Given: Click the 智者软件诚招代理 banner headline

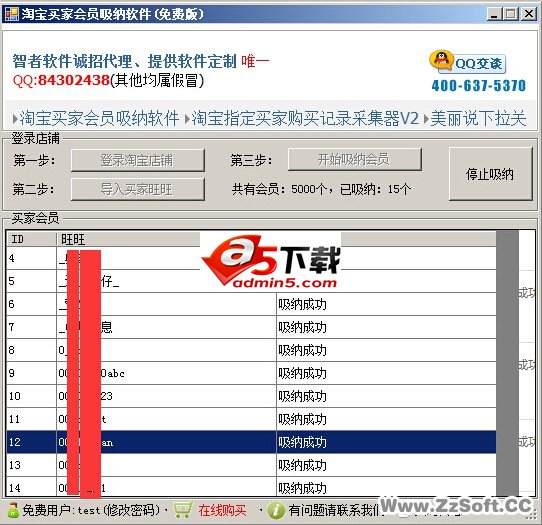Looking at the screenshot, I should pos(124,62).
